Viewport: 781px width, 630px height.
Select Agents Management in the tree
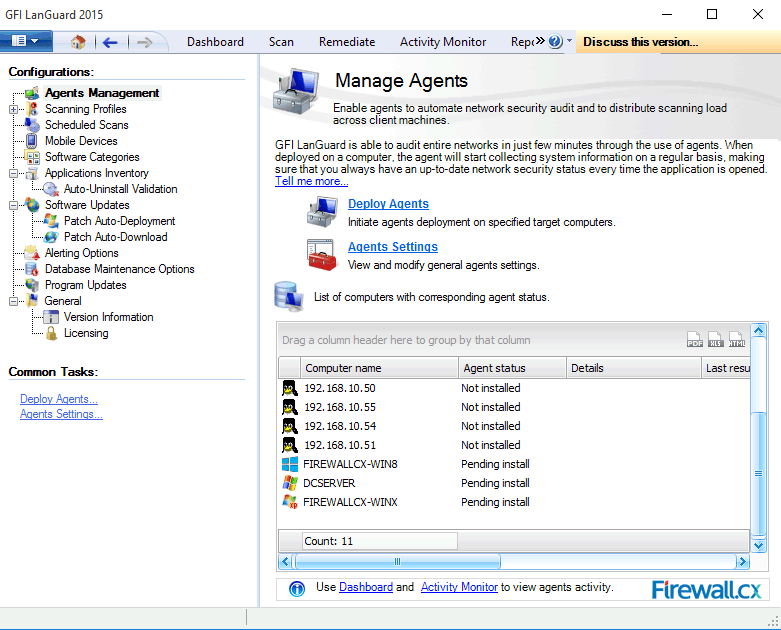[102, 93]
